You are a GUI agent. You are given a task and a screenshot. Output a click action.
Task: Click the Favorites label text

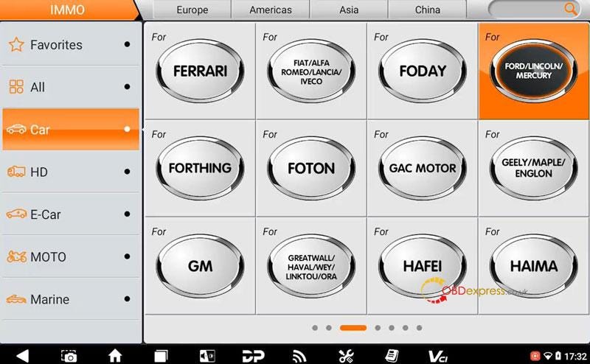click(56, 45)
